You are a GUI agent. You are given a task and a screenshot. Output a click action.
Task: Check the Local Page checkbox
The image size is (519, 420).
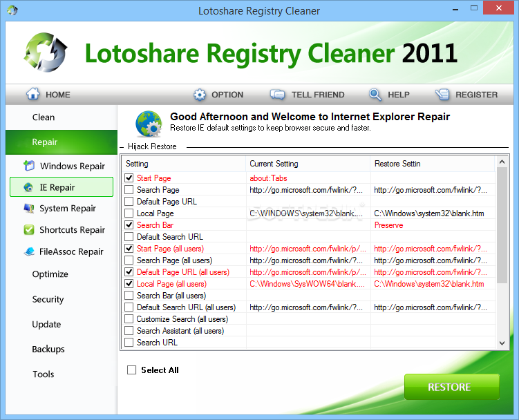[129, 213]
